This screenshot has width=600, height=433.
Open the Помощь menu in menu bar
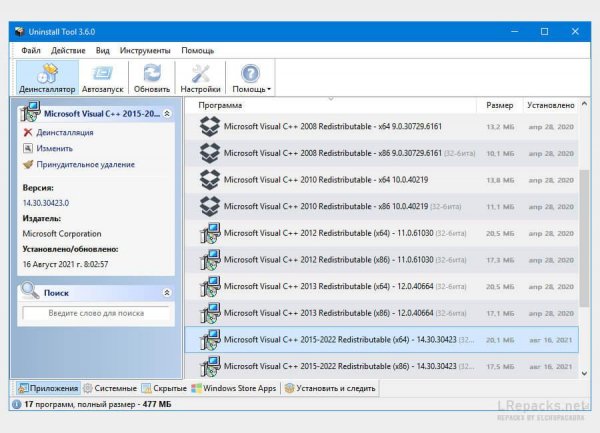[197, 50]
